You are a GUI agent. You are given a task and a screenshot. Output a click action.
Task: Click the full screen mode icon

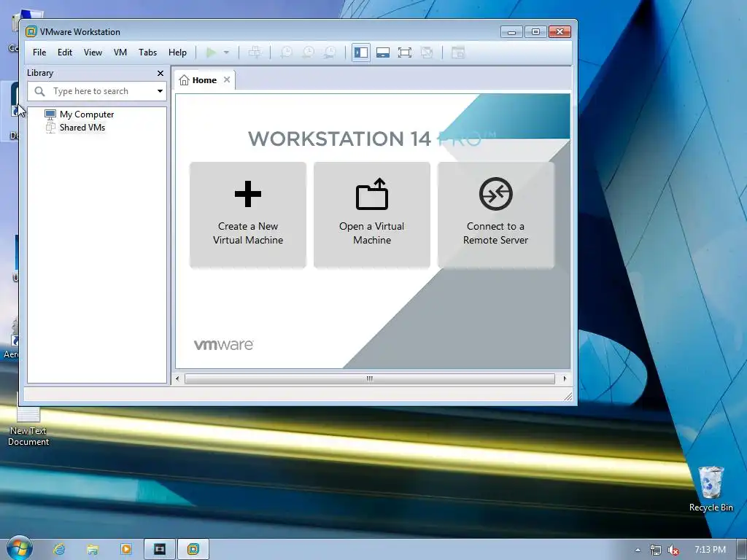click(405, 52)
